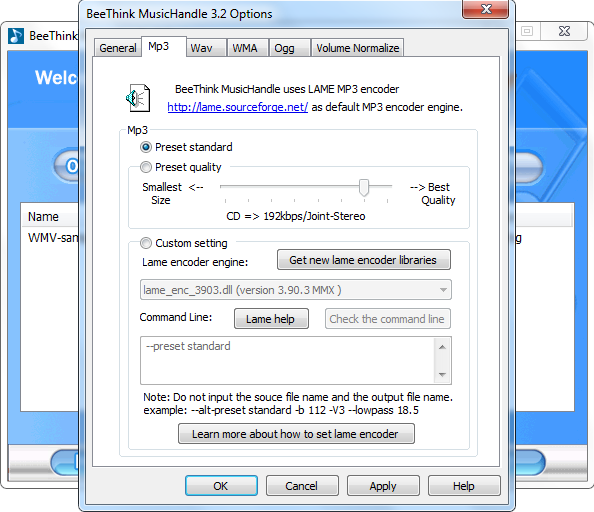Click the speaker document icon beside the LAME text

(138, 98)
